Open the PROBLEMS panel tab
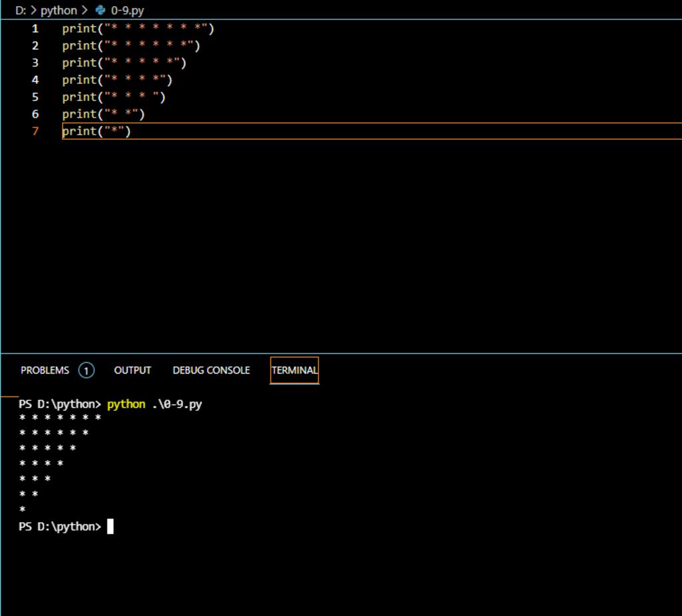The image size is (682, 616). point(45,370)
